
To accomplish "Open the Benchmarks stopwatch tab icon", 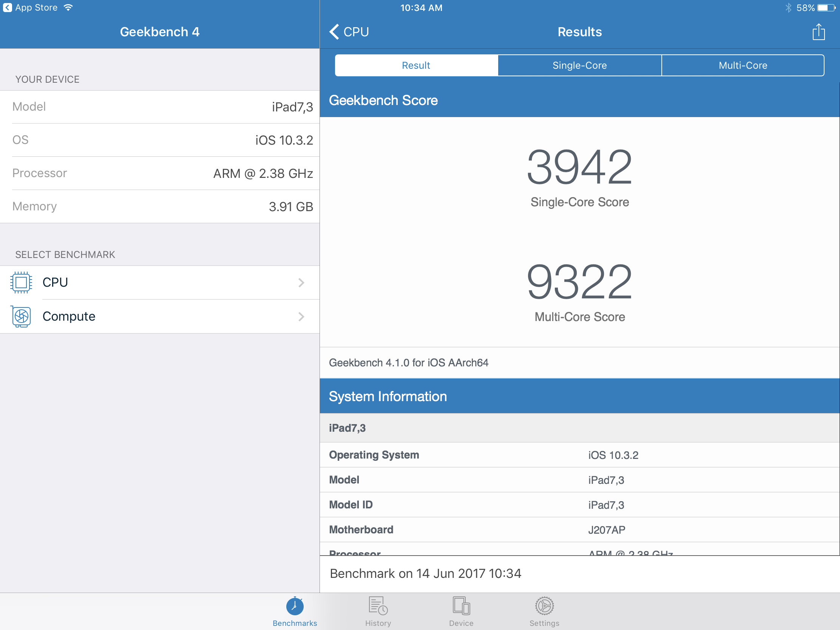I will coord(295,606).
